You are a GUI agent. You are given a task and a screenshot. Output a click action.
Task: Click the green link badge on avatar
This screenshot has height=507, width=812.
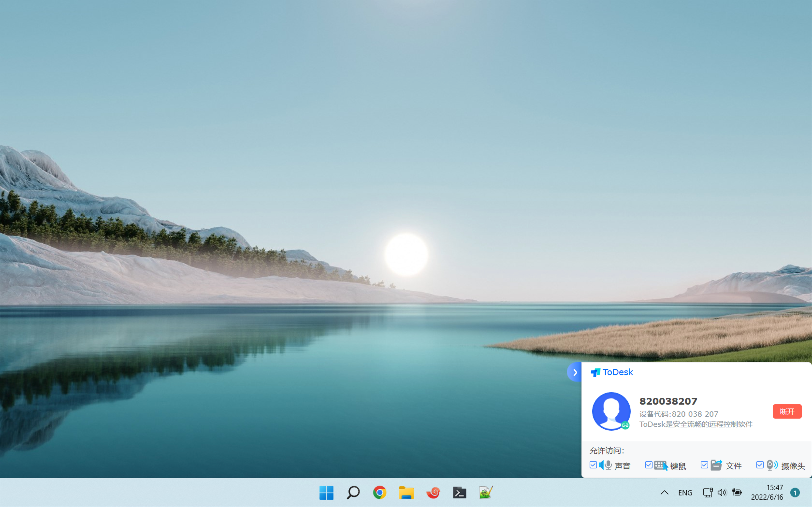click(x=625, y=425)
